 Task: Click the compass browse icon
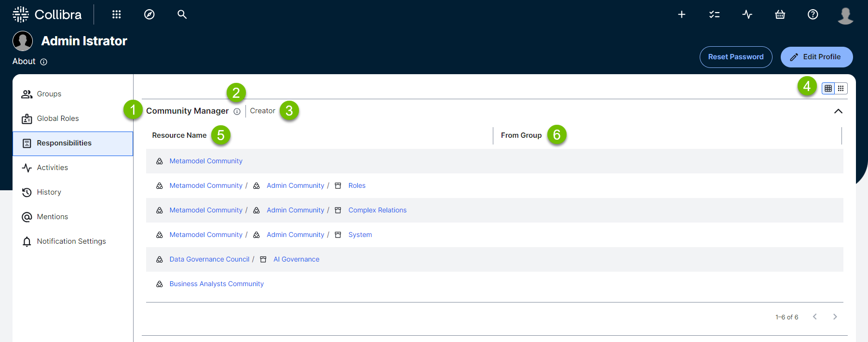pos(149,14)
